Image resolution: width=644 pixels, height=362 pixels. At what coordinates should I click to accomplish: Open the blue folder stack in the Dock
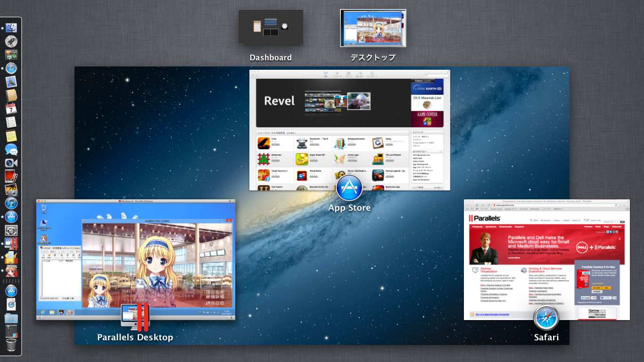click(11, 318)
